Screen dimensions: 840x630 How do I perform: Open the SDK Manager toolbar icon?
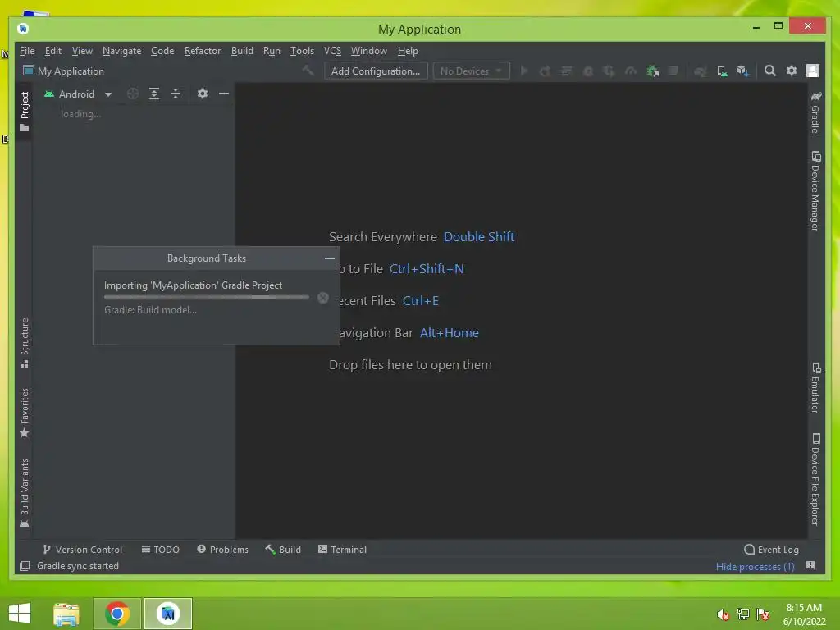[742, 71]
